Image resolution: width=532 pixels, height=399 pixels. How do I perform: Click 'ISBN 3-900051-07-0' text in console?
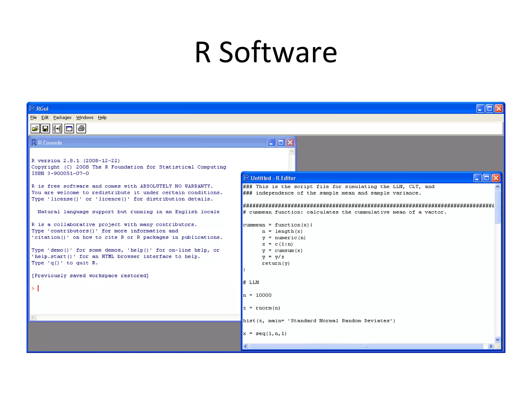tap(60, 173)
